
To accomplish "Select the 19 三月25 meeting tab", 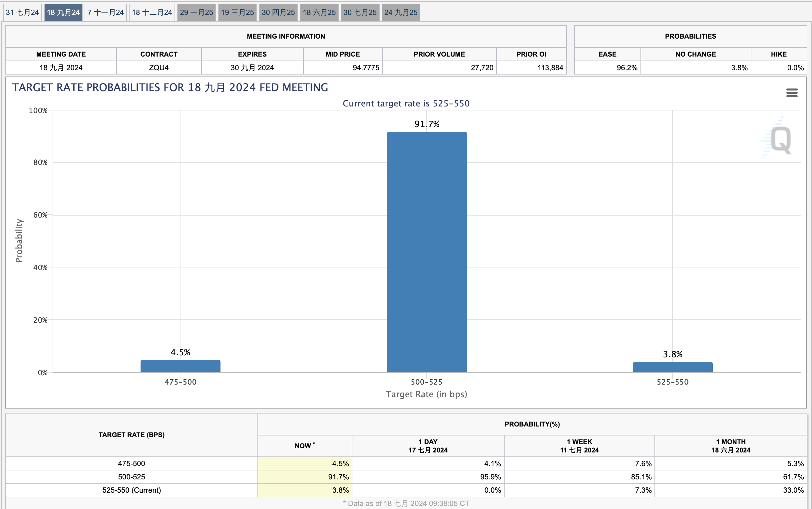I will [x=237, y=12].
